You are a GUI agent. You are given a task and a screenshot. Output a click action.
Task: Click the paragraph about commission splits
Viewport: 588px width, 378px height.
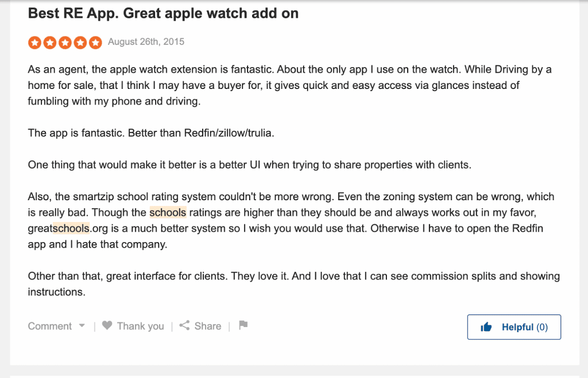[x=294, y=284]
